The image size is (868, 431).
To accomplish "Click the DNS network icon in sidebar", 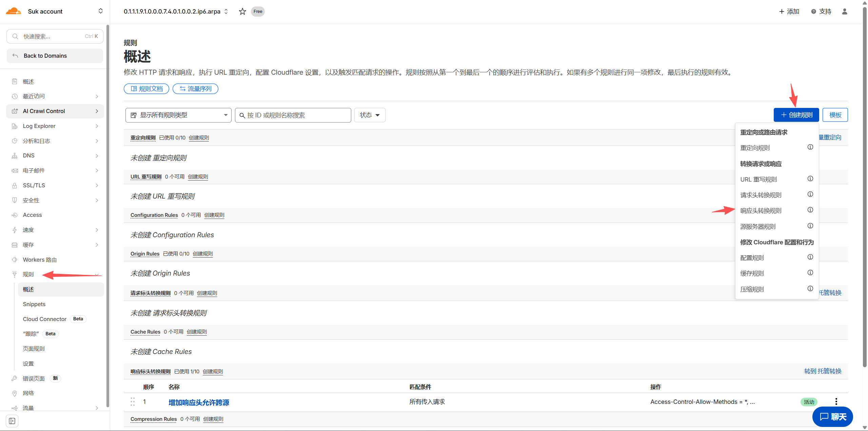I will tap(15, 156).
